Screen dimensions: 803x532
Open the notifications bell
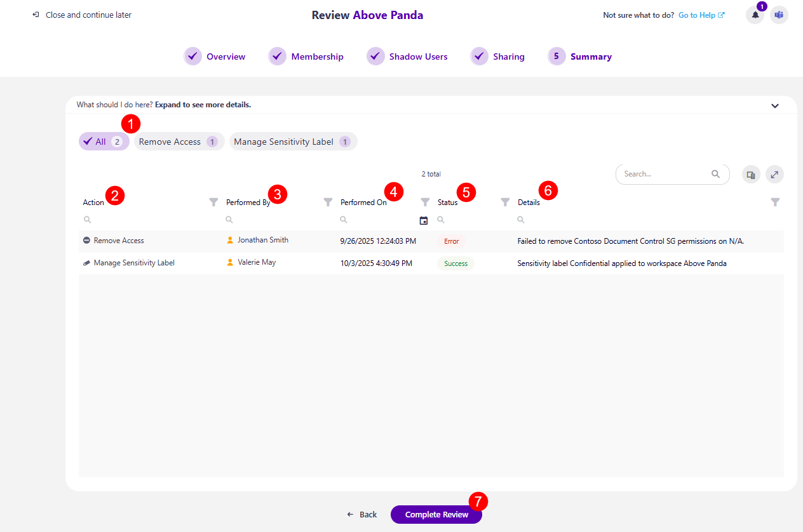click(755, 15)
